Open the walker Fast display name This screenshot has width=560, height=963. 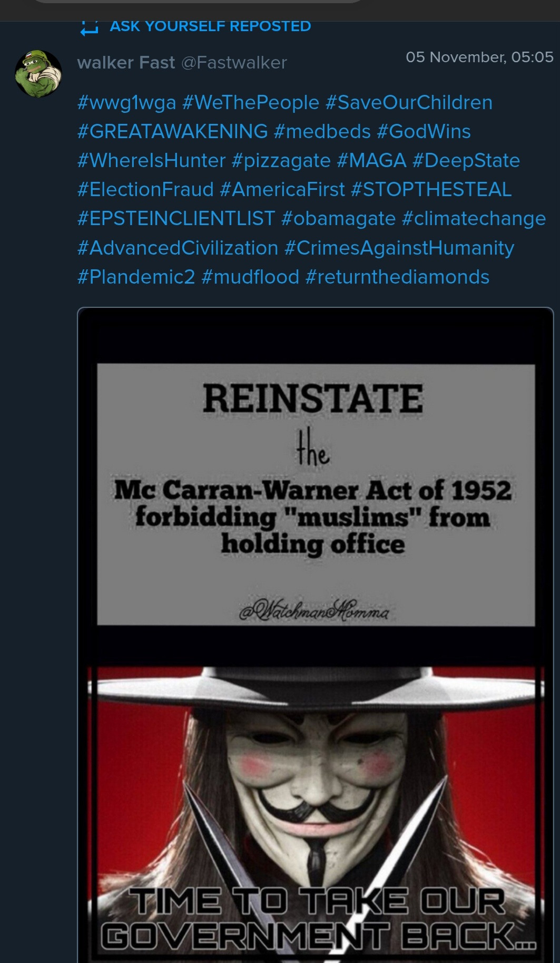point(126,63)
